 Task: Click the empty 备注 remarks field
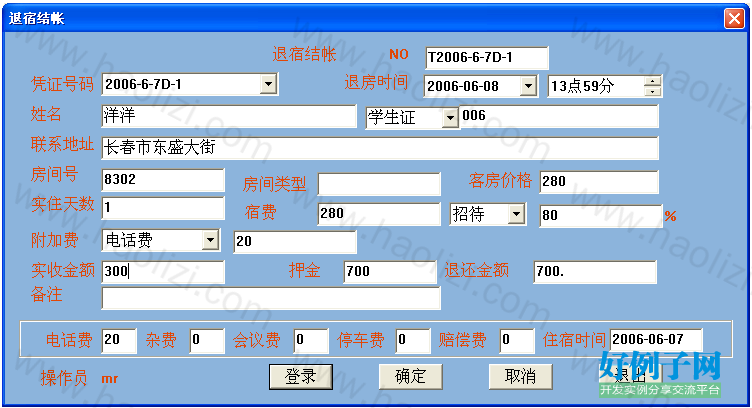coord(271,298)
